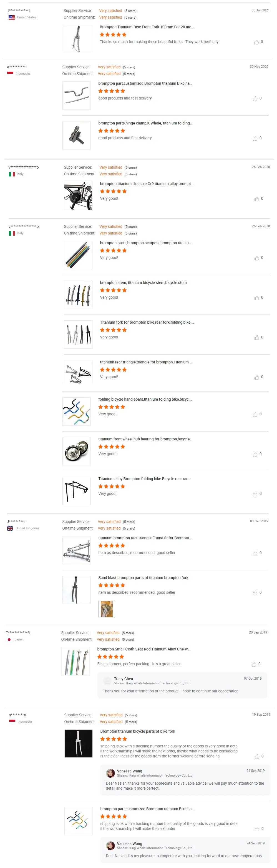Click the folding bicycle handlebars product thumbnail
This screenshot has height=868, width=277.
(76, 411)
